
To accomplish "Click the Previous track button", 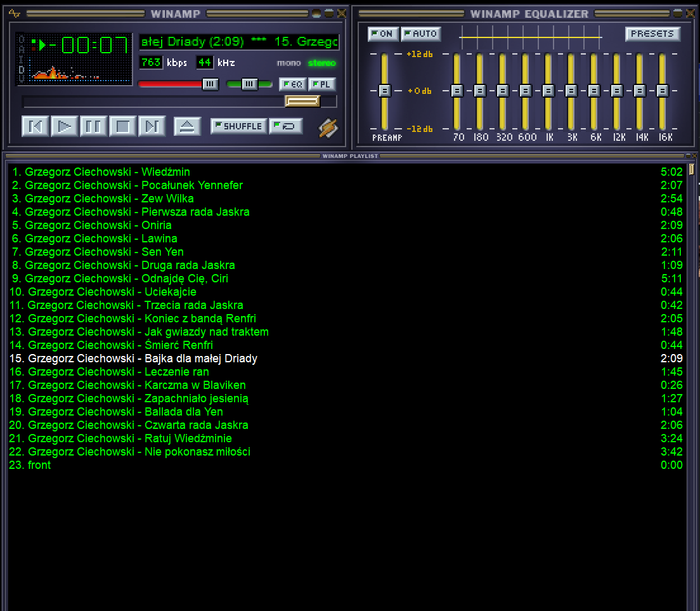I will [36, 126].
